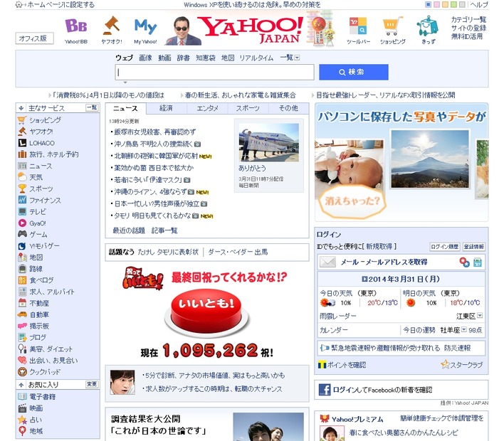Switch to the スポーツ news tab

(248, 108)
